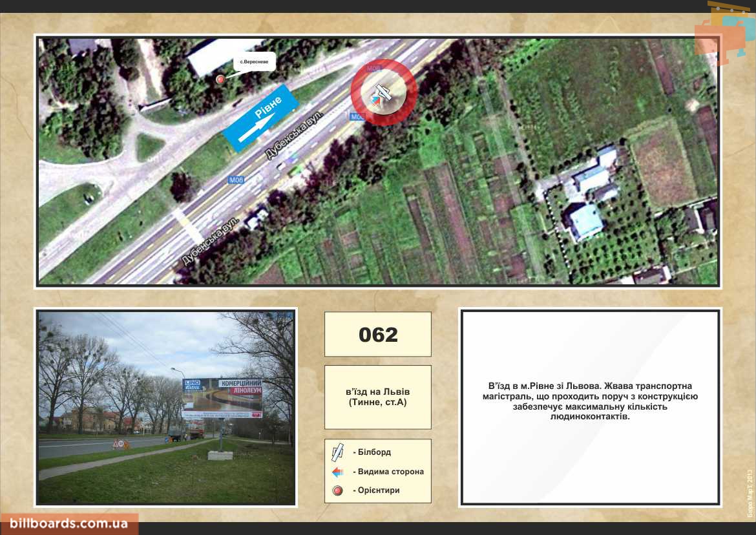Click the Видима сторона arrow legend icon
This screenshot has width=756, height=535.
(x=337, y=472)
